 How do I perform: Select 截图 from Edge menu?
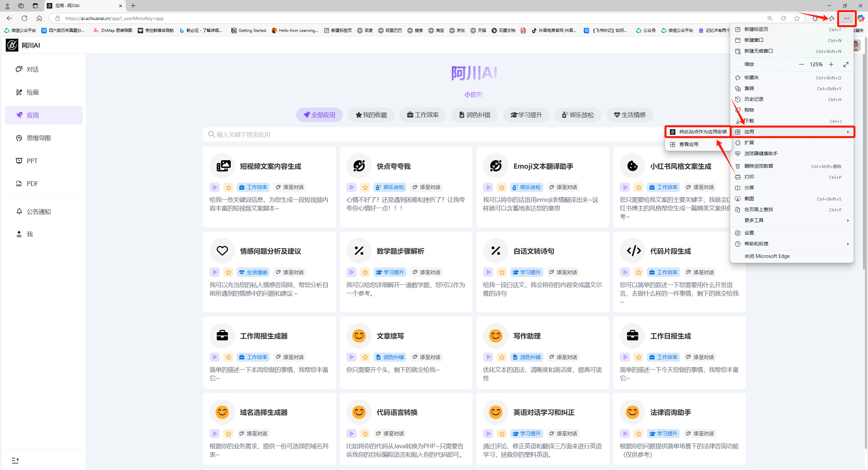click(792, 199)
